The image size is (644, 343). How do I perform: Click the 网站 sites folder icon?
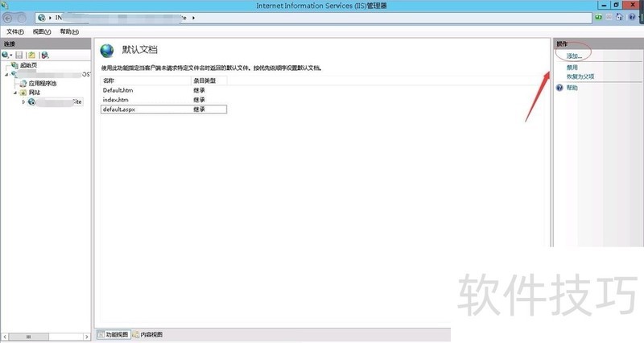[x=23, y=93]
